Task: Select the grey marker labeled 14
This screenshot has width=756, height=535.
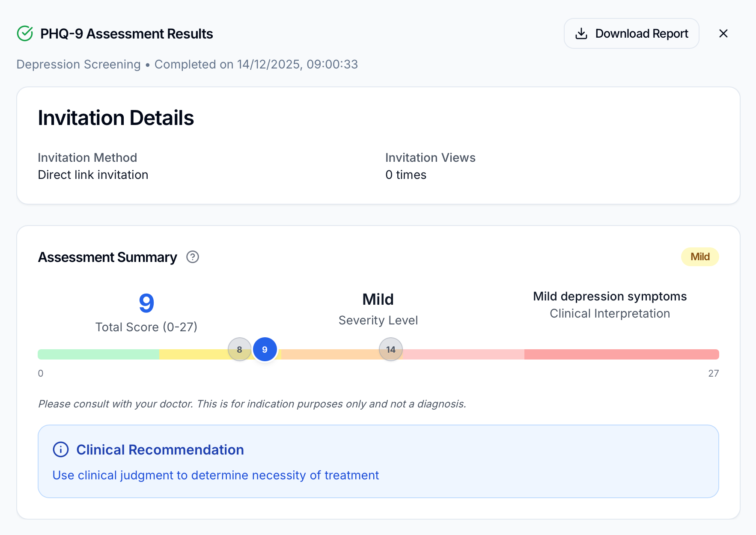Action: tap(390, 349)
